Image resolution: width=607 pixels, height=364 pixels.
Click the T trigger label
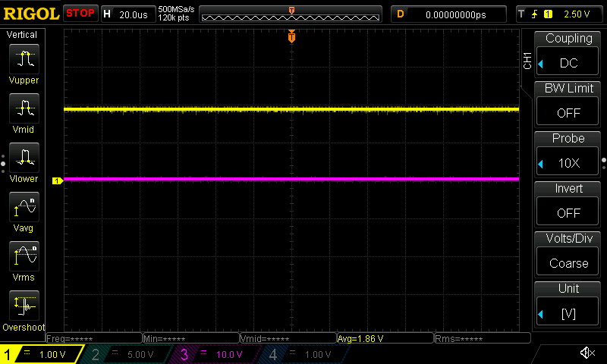pos(521,14)
